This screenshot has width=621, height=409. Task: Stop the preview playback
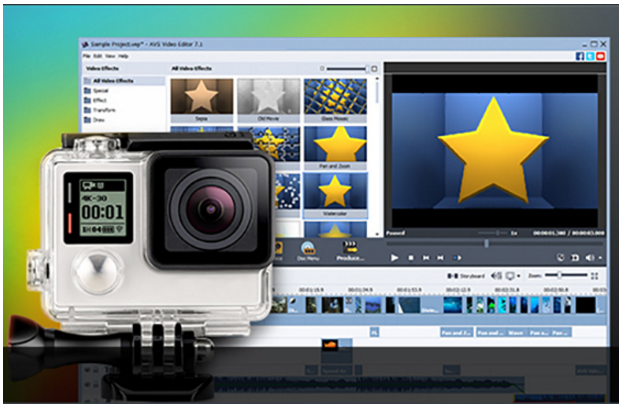click(411, 258)
